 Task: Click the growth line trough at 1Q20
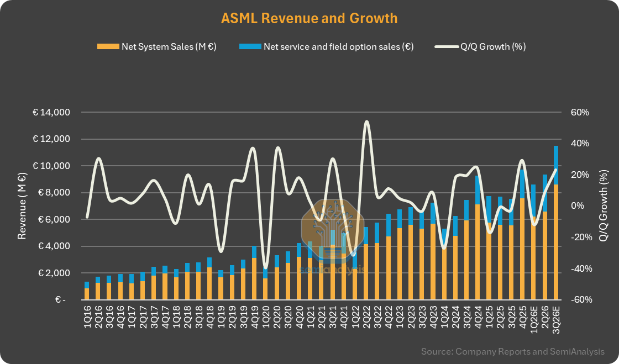266,268
